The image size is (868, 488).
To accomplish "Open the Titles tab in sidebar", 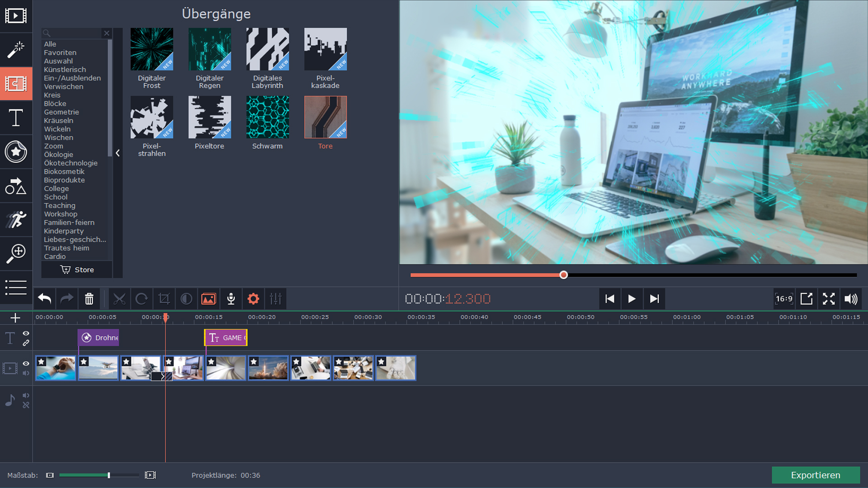I will click(x=16, y=118).
